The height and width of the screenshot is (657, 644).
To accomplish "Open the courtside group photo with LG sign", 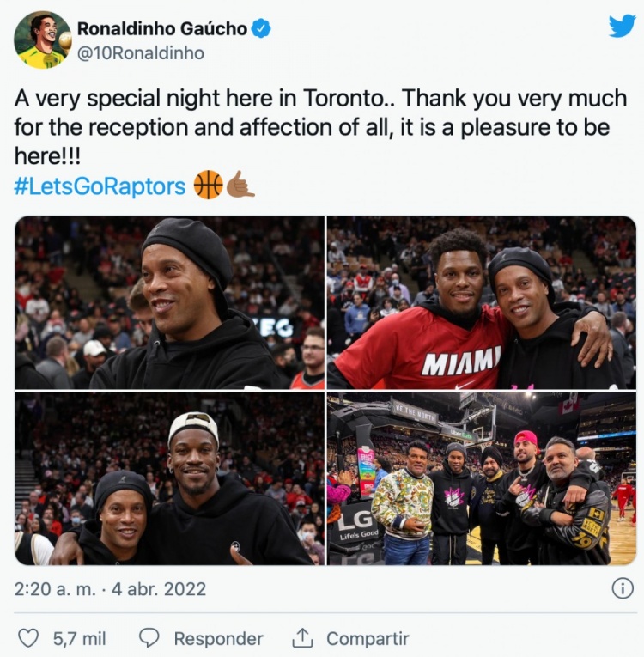I will coord(482,478).
